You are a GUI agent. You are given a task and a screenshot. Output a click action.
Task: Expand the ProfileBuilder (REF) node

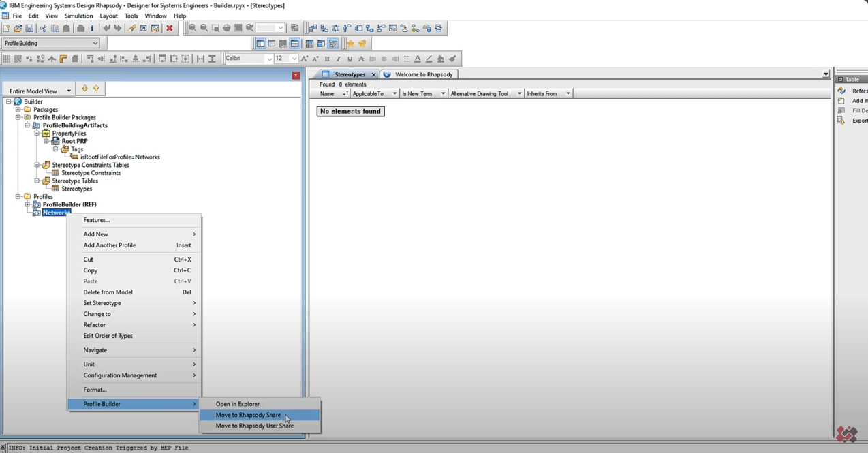click(28, 204)
